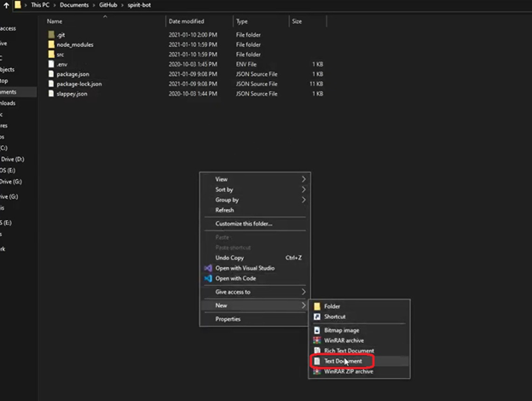Sort by the Name column header
The height and width of the screenshot is (401, 532).
[x=55, y=21]
